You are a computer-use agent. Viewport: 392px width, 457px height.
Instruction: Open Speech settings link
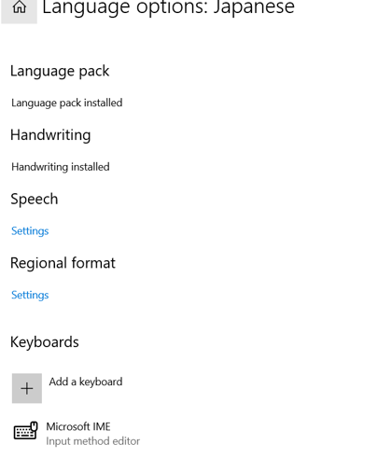pos(30,231)
